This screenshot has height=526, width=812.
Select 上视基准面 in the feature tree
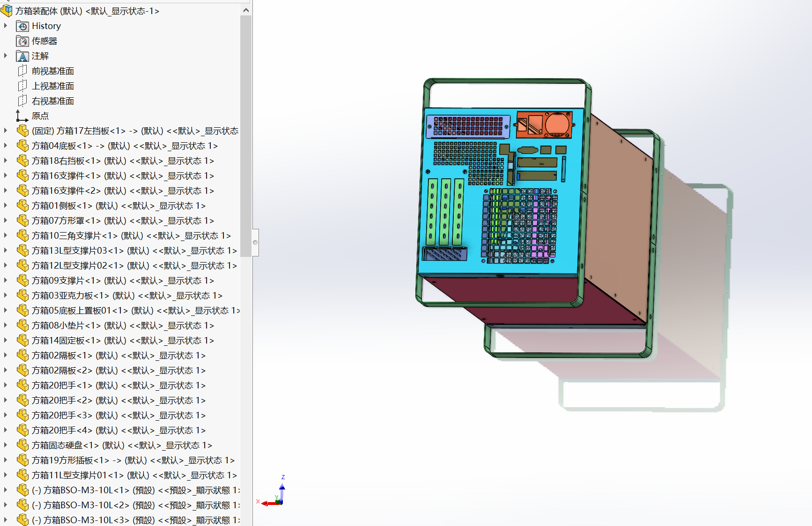click(x=53, y=86)
